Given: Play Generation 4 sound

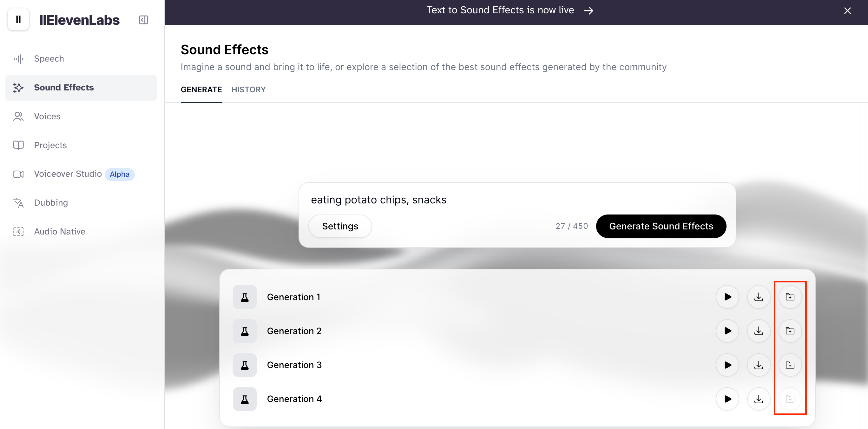Looking at the screenshot, I should pyautogui.click(x=727, y=399).
